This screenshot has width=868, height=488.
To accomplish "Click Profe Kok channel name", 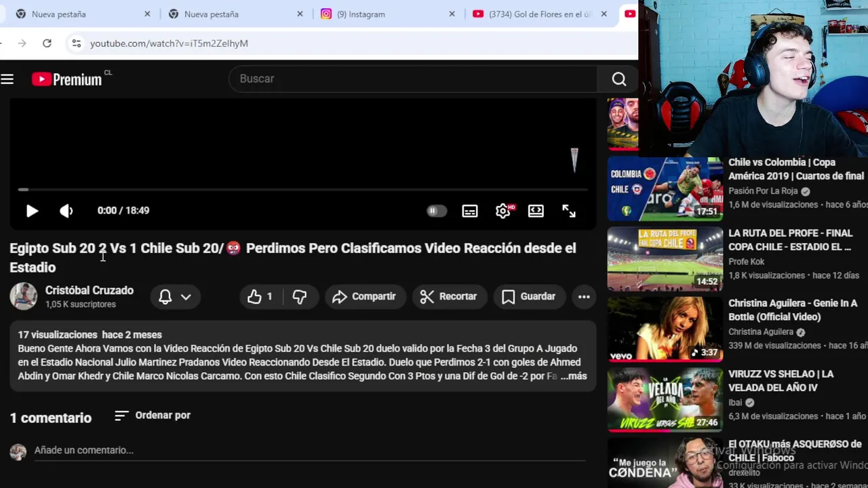I will 746,262.
